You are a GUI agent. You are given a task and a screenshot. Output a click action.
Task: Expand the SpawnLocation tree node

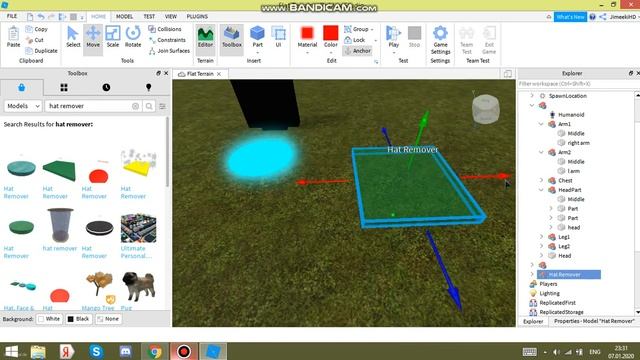coord(532,96)
